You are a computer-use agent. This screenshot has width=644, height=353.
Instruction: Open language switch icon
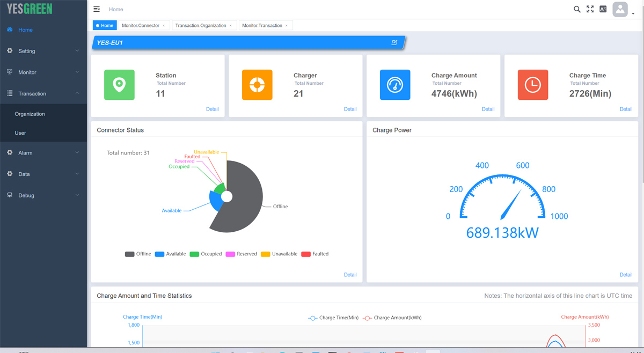[x=603, y=9]
